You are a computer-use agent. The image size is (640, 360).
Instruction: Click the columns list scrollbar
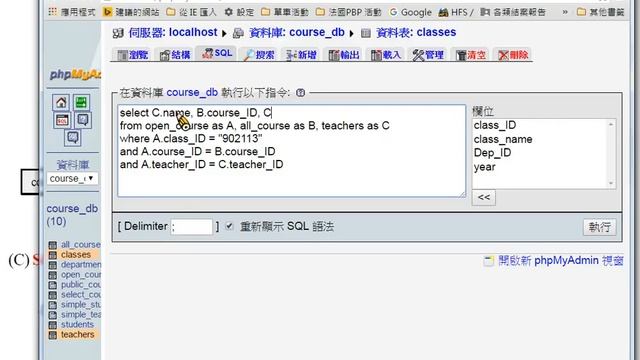[x=611, y=153]
